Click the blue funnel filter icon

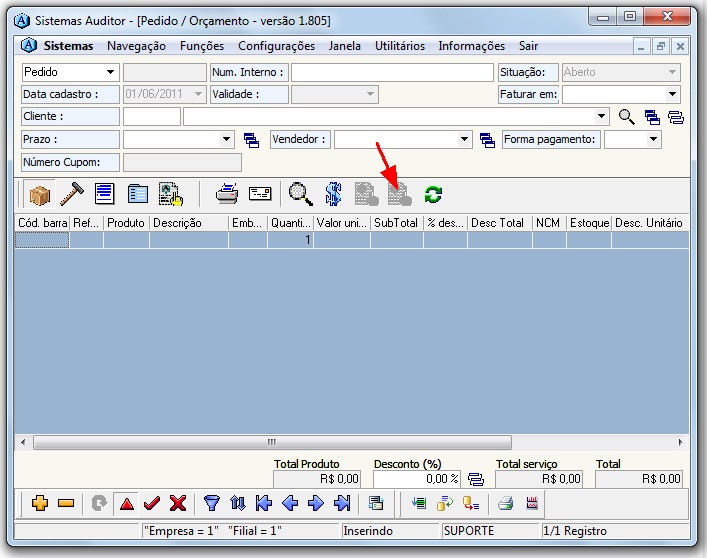point(212,503)
